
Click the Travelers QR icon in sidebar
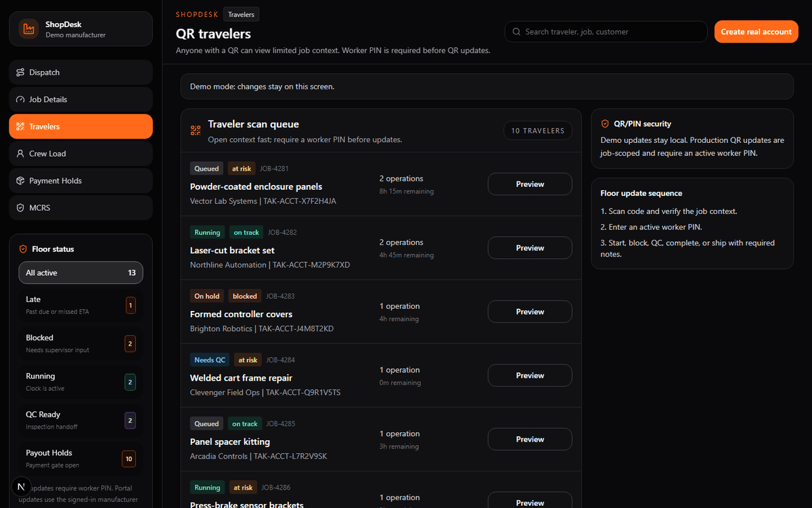click(20, 127)
